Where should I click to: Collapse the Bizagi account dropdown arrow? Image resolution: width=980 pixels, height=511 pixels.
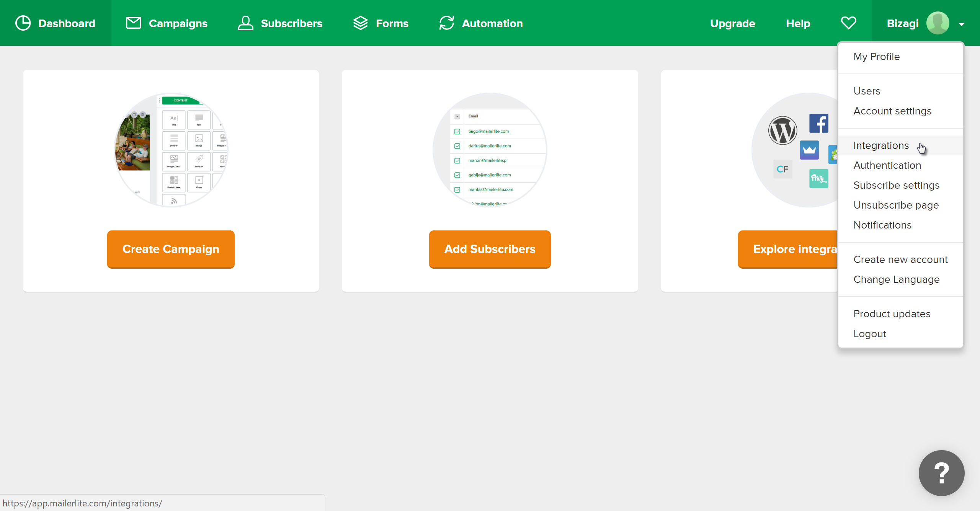point(962,24)
